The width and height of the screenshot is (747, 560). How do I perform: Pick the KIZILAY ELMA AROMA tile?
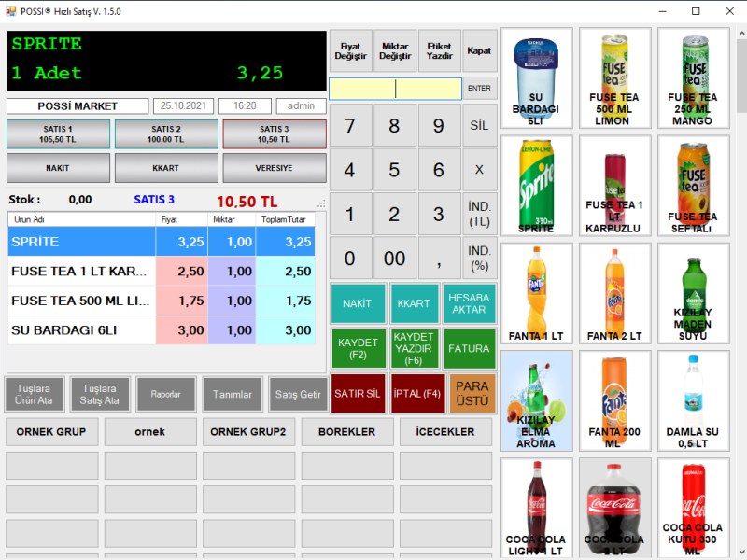pos(536,401)
